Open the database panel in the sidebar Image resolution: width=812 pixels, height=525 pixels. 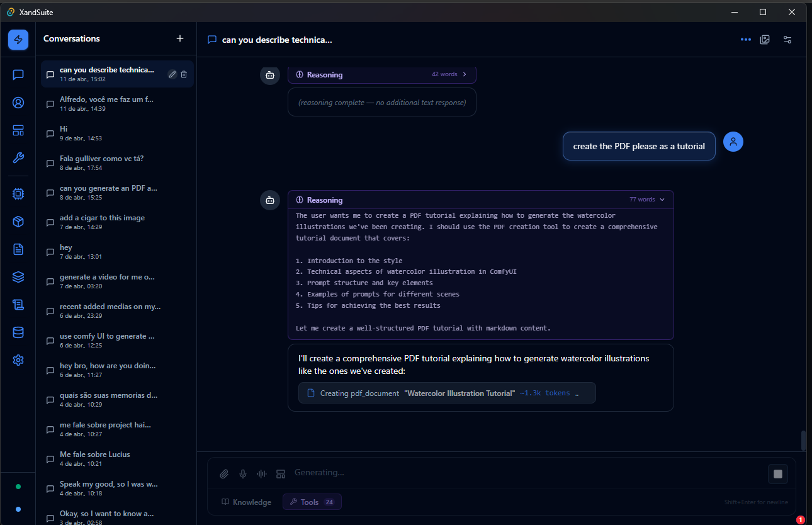point(18,332)
